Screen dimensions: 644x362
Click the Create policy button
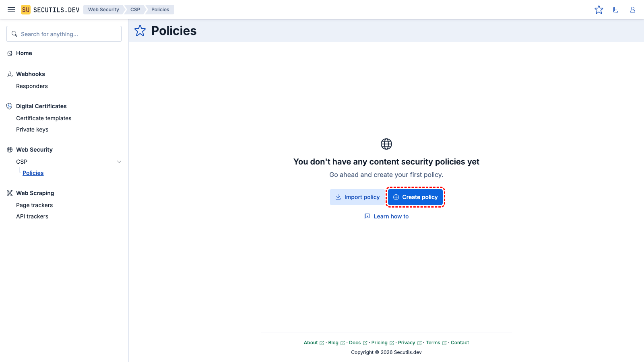point(415,197)
